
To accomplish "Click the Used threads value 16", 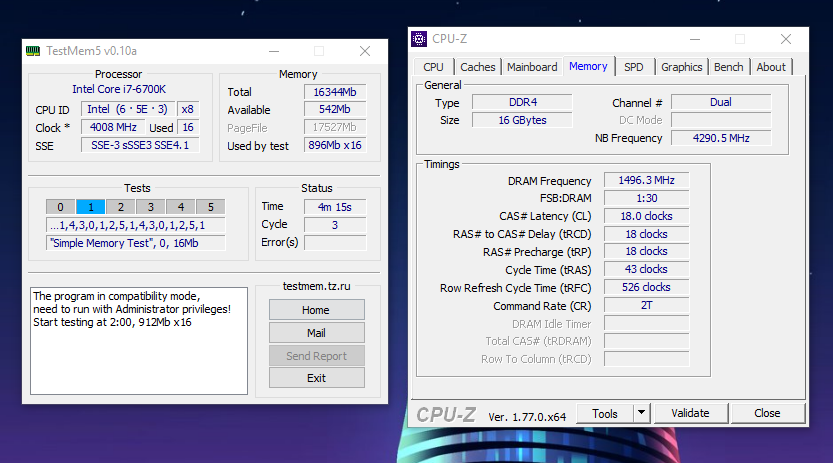I will click(188, 127).
